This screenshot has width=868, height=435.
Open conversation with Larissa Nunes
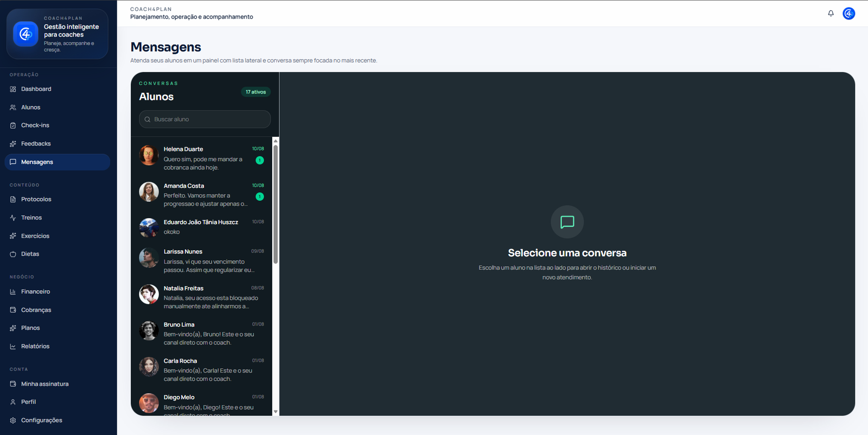[202, 261]
